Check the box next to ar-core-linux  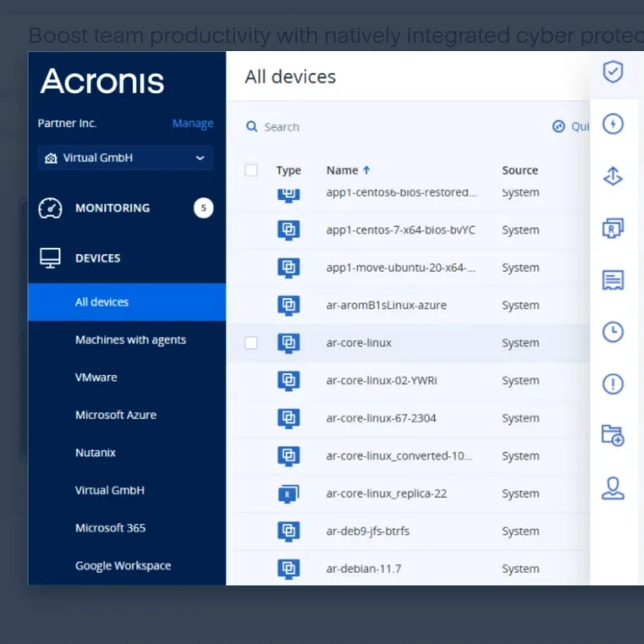tap(251, 343)
